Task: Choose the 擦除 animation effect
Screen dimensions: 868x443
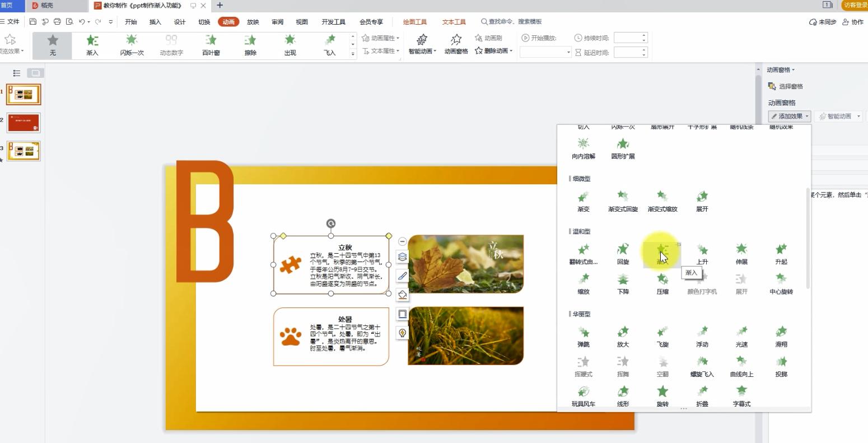Action: 250,45
